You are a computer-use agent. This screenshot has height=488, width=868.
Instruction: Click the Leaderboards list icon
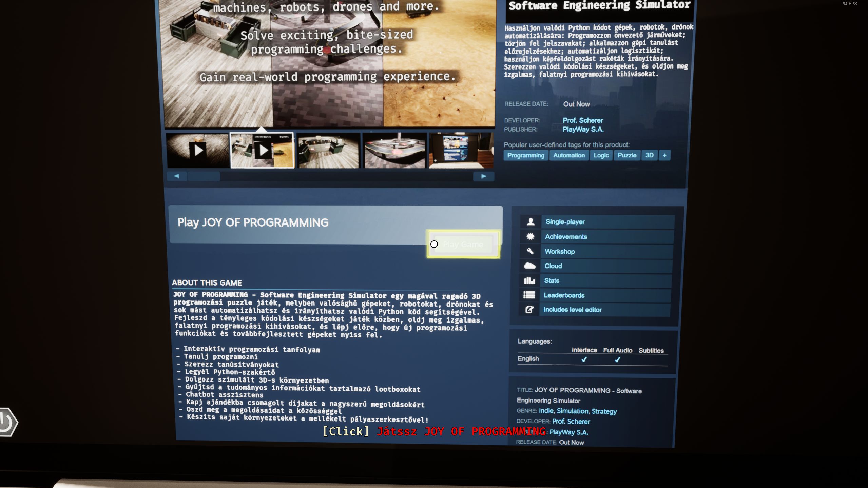tap(529, 295)
